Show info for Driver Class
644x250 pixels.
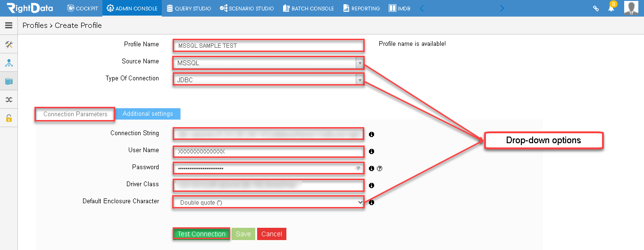(371, 186)
